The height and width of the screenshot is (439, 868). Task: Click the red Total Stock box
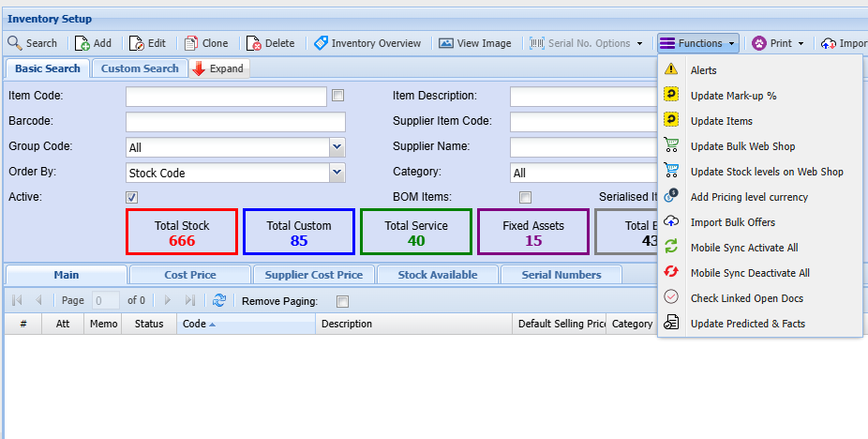coord(182,232)
